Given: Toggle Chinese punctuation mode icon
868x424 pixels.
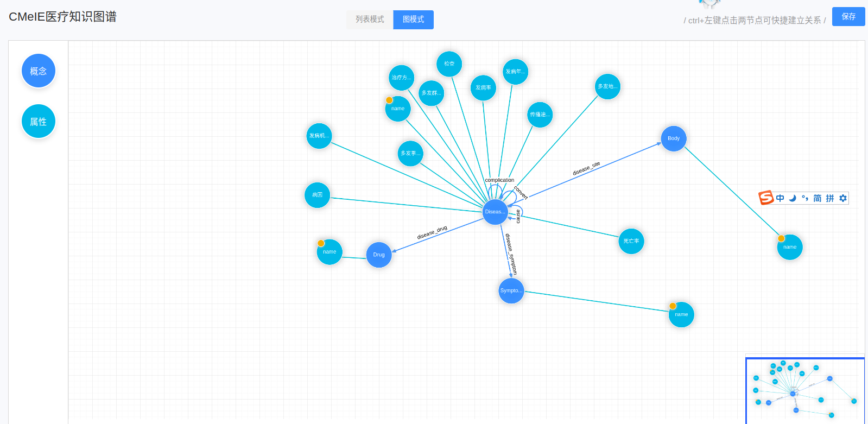Looking at the screenshot, I should [x=805, y=198].
